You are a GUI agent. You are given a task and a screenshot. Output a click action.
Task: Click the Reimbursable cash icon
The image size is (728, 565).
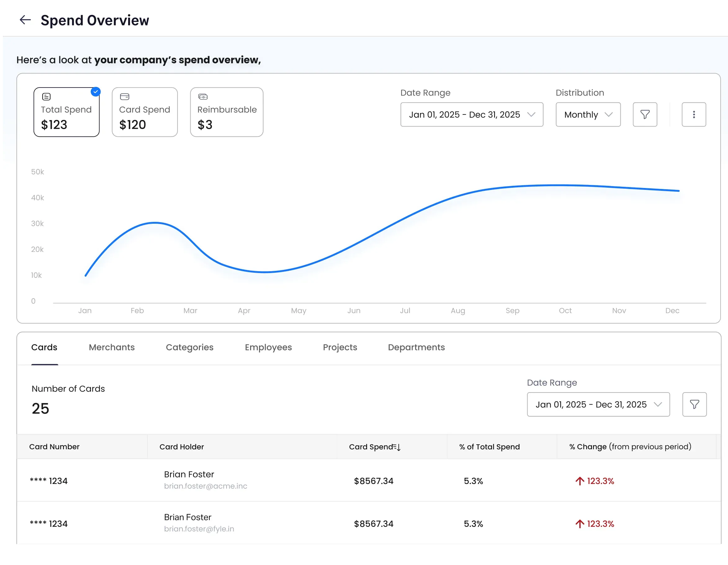tap(203, 97)
